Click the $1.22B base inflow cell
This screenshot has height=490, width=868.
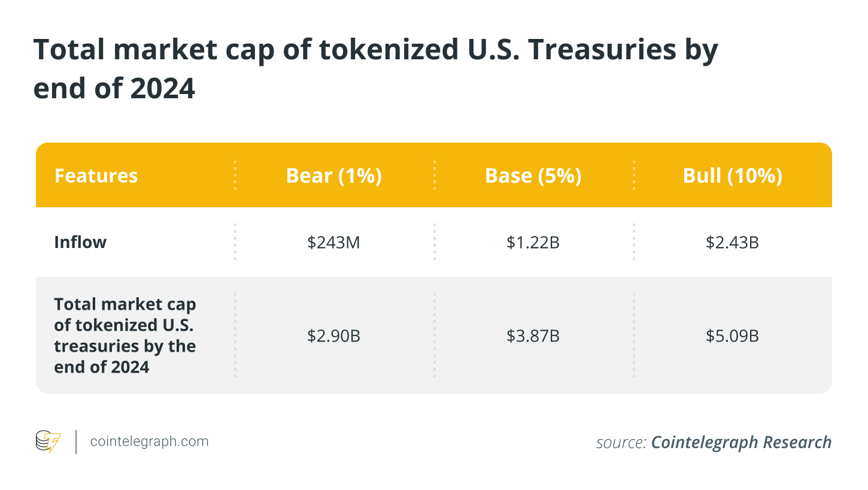tap(533, 242)
